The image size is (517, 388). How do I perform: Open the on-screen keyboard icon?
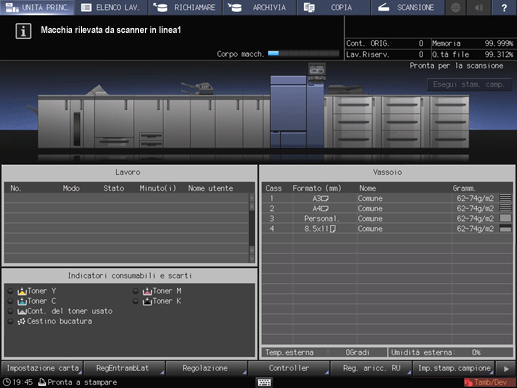pyautogui.click(x=264, y=382)
